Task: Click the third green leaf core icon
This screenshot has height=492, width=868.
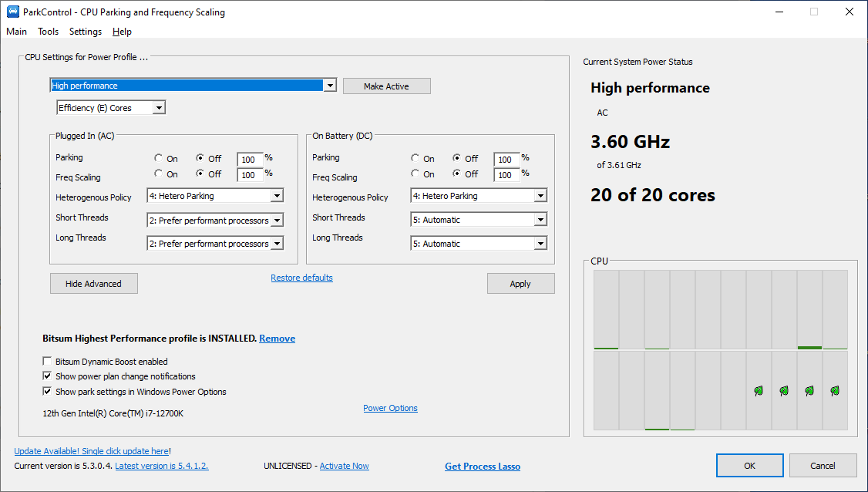Action: click(x=809, y=391)
